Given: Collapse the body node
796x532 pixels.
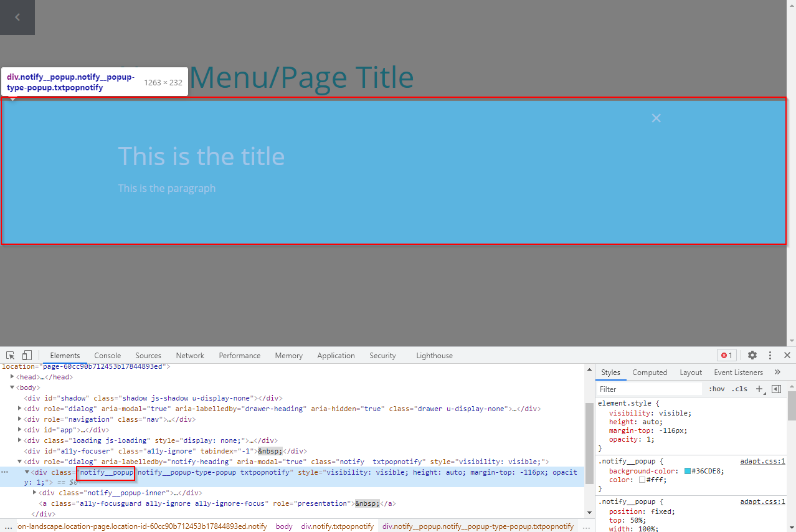Looking at the screenshot, I should (x=12, y=387).
